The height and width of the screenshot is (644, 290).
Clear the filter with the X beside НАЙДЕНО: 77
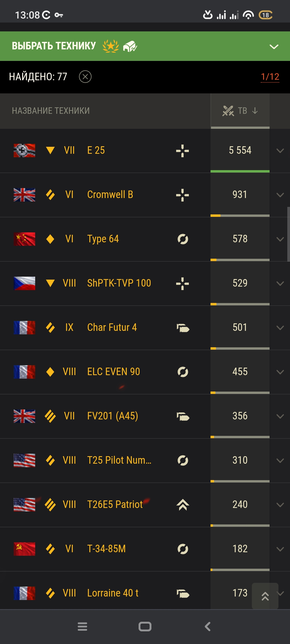pos(85,77)
